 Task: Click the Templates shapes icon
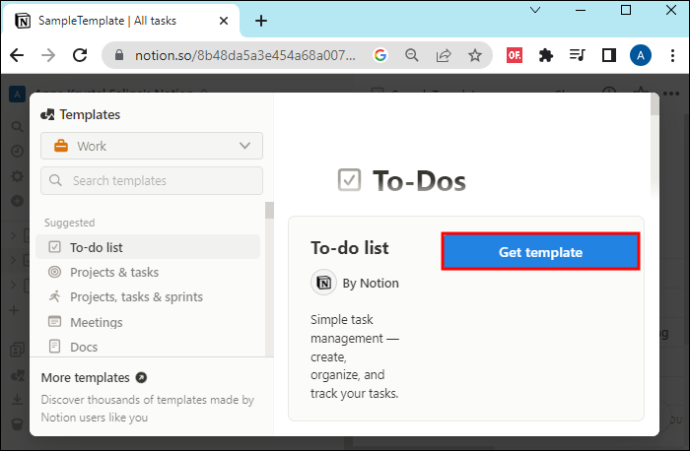tap(48, 115)
